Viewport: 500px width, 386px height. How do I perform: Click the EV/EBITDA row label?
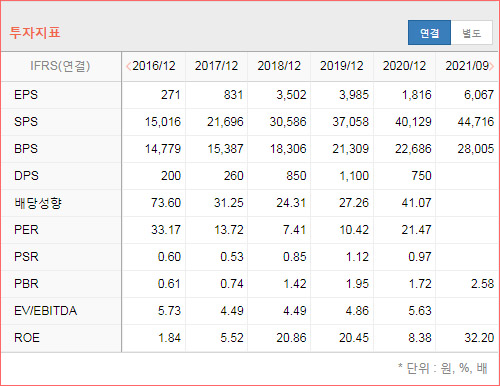click(x=46, y=311)
